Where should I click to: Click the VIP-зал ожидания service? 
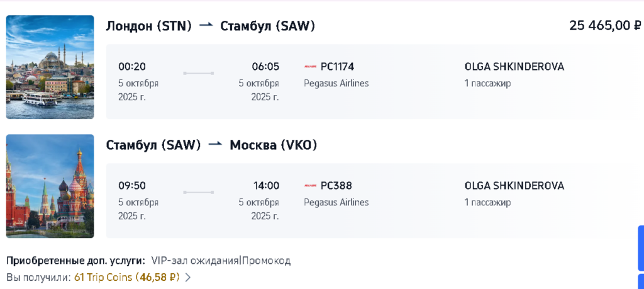pyautogui.click(x=194, y=261)
